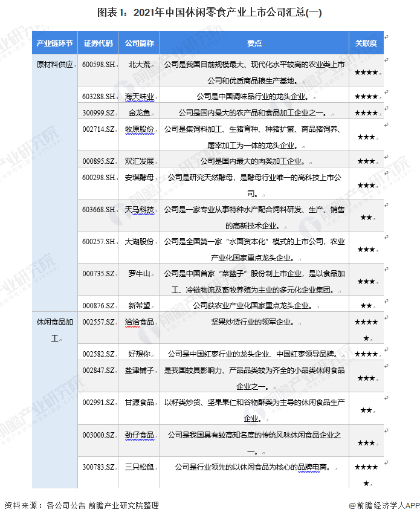Click the 证券代码 column header
The image size is (420, 518).
pos(98,43)
